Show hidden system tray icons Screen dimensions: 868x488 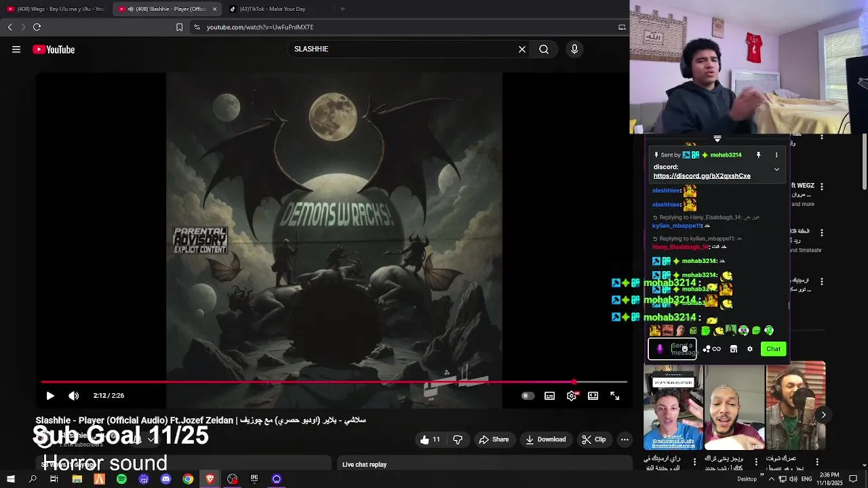772,479
